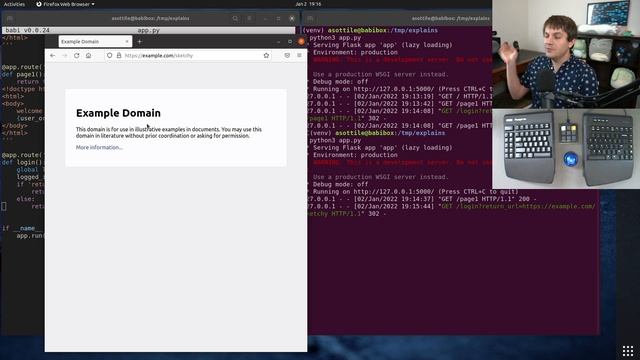The image size is (640, 360).
Task: Go back in Firefox history
Action: (53, 56)
